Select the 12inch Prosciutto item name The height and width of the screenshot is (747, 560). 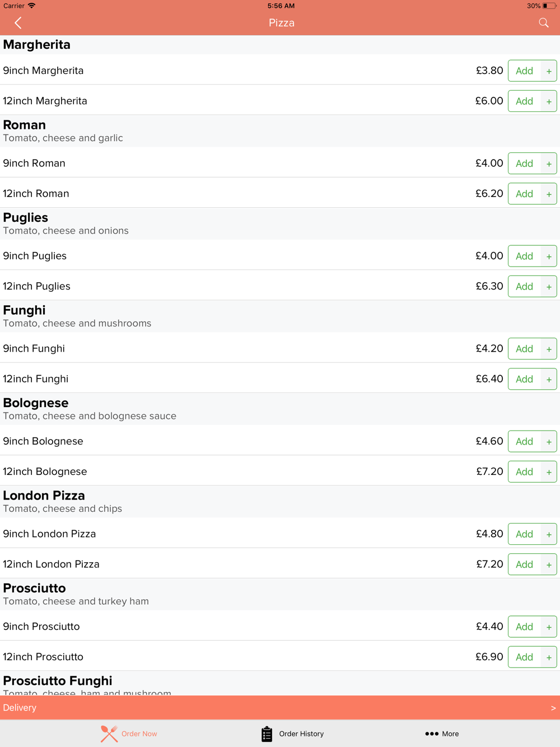pyautogui.click(x=43, y=657)
